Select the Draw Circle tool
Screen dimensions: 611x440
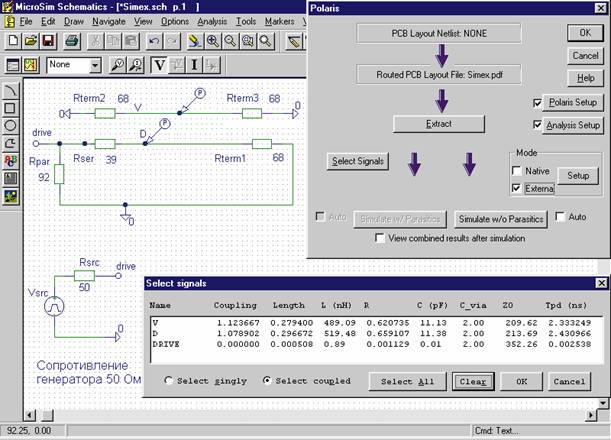pyautogui.click(x=11, y=125)
